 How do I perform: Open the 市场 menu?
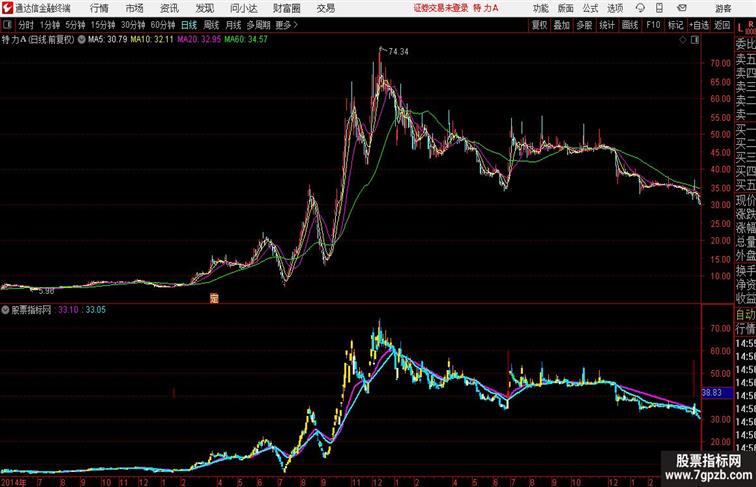135,8
